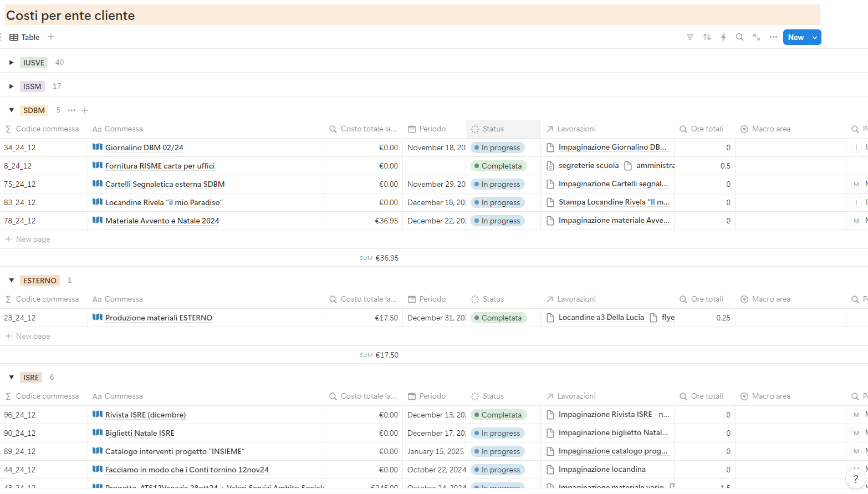Open Locandine Rivela “il mio Paradiso” page

point(164,202)
